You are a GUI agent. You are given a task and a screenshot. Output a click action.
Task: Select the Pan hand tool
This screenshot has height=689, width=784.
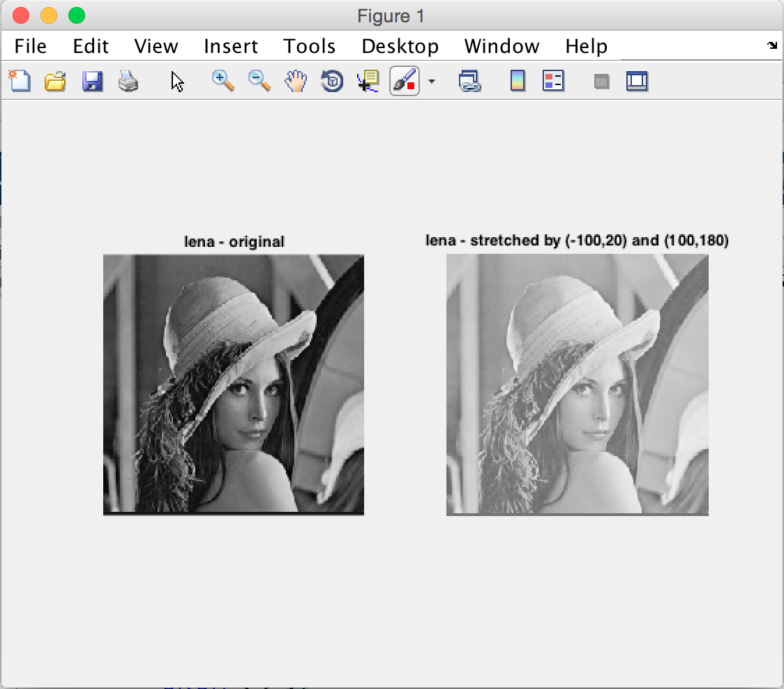click(296, 81)
